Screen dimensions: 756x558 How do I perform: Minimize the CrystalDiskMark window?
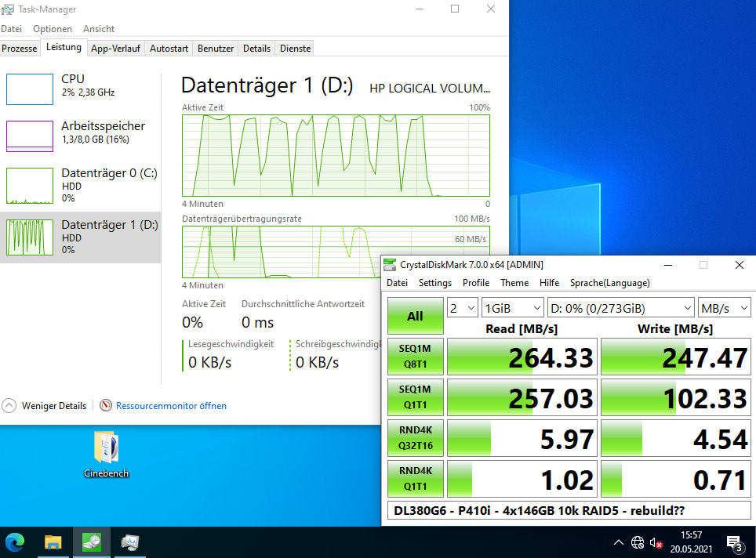click(668, 265)
